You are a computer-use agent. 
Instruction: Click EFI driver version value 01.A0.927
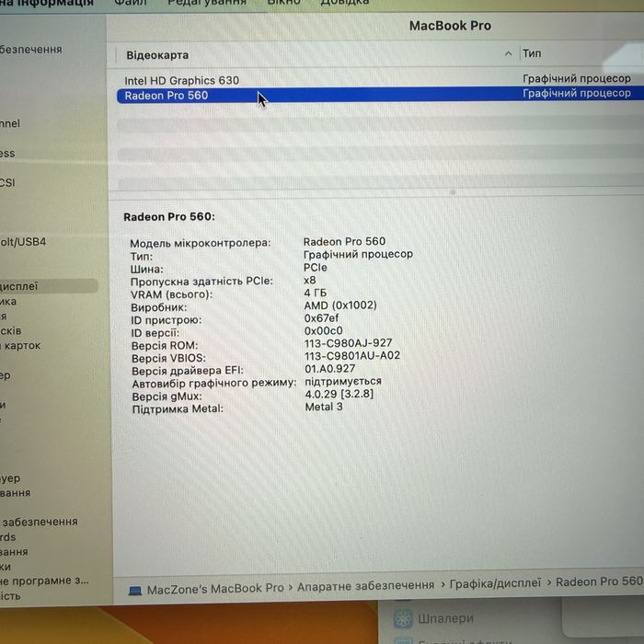pos(329,368)
